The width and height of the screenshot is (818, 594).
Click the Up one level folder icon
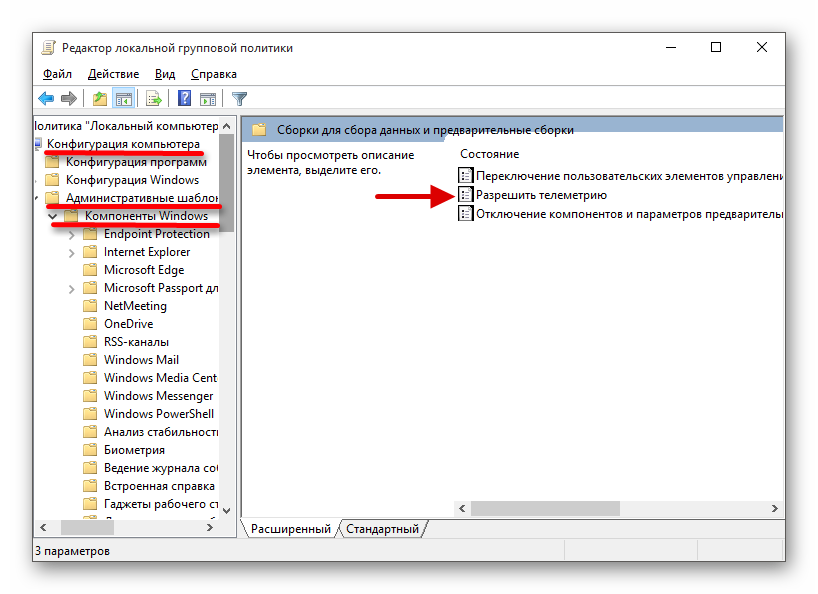click(x=99, y=98)
